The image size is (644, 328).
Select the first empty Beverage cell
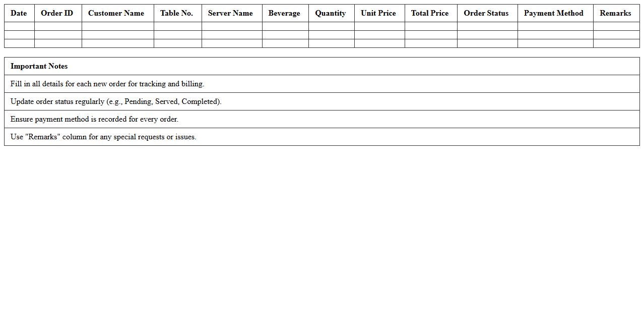click(x=284, y=26)
